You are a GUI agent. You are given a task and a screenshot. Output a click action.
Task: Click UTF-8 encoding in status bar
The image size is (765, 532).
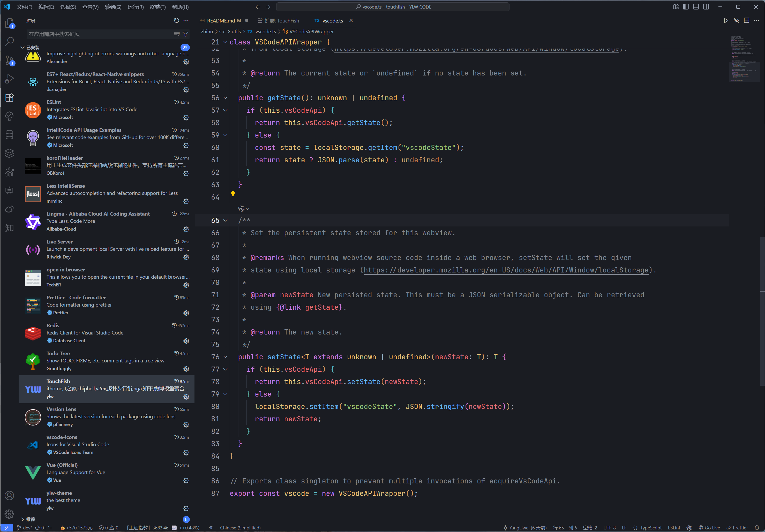(x=609, y=528)
